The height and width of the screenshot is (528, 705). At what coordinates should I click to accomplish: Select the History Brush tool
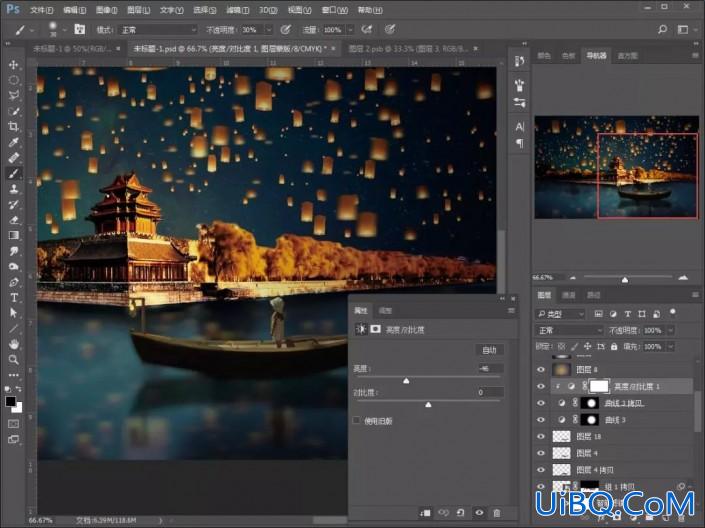point(13,204)
